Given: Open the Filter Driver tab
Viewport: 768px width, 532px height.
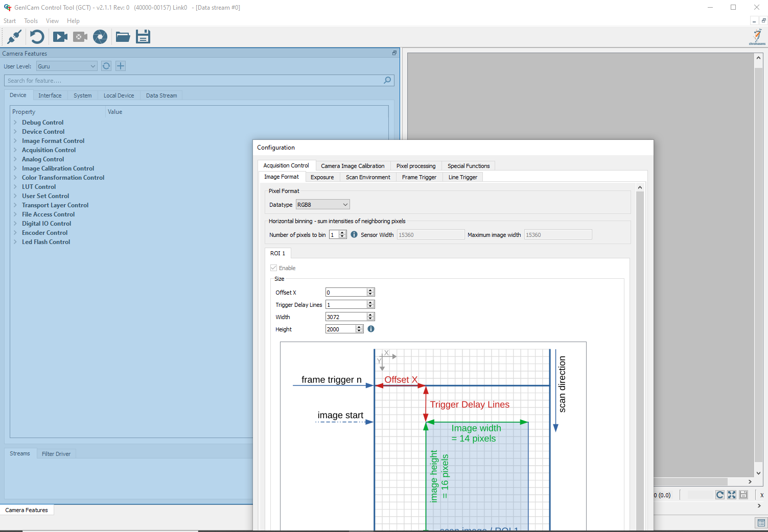Looking at the screenshot, I should click(56, 454).
